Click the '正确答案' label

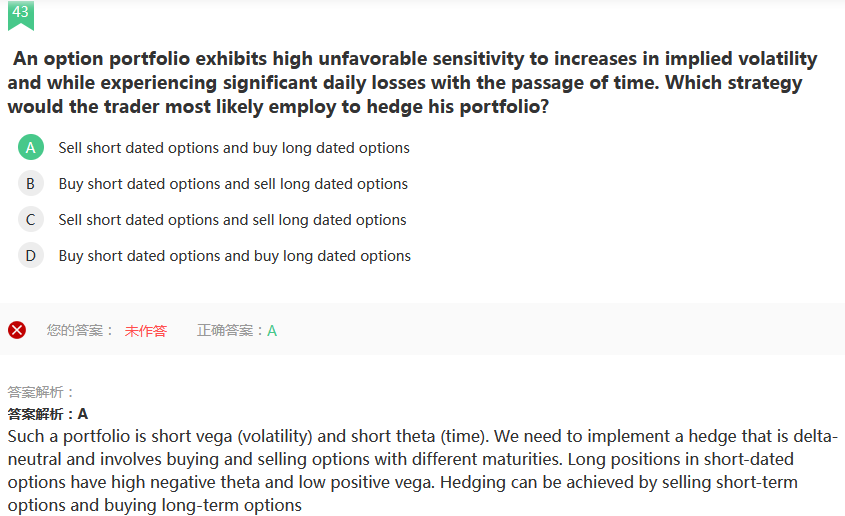pyautogui.click(x=230, y=330)
